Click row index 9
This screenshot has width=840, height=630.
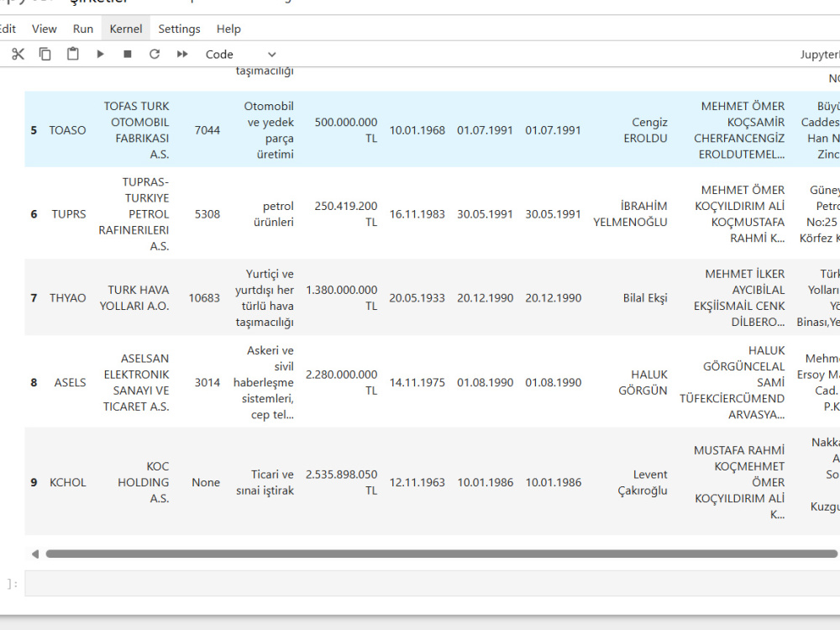click(34, 482)
